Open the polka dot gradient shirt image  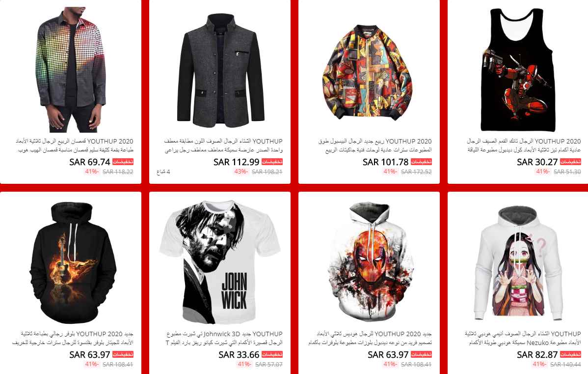point(71,69)
